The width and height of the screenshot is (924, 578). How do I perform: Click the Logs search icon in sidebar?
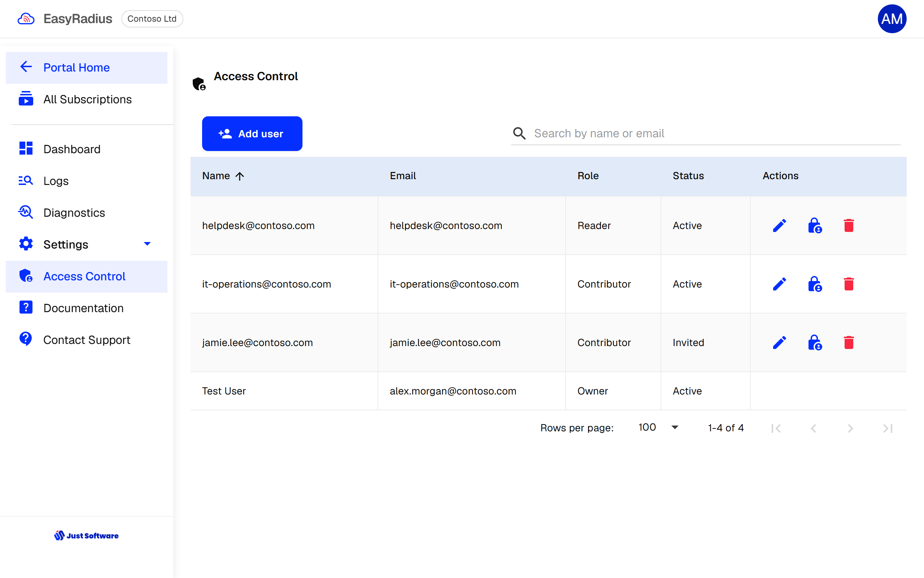click(26, 180)
